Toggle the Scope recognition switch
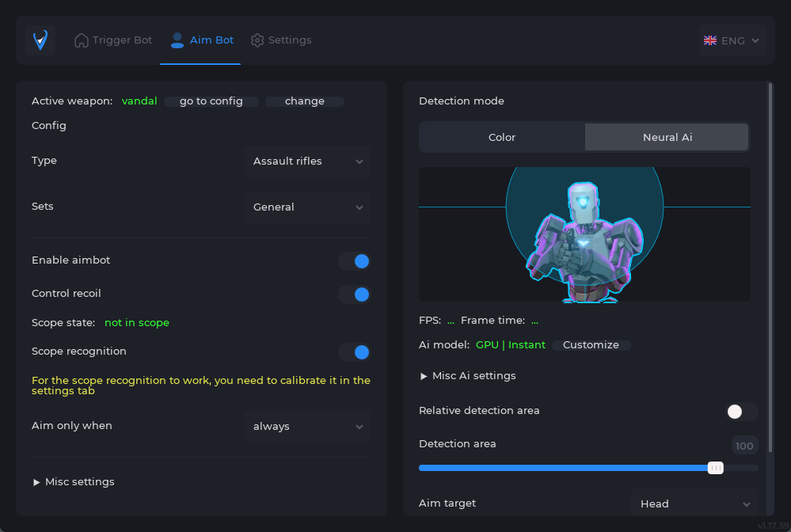Screen dimensions: 791x532 pos(355,352)
